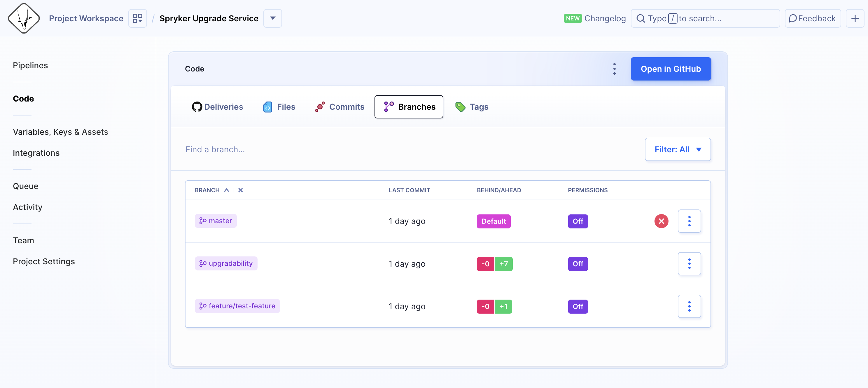Switch to the Files tab
Screen dimensions: 868x388
[x=279, y=107]
